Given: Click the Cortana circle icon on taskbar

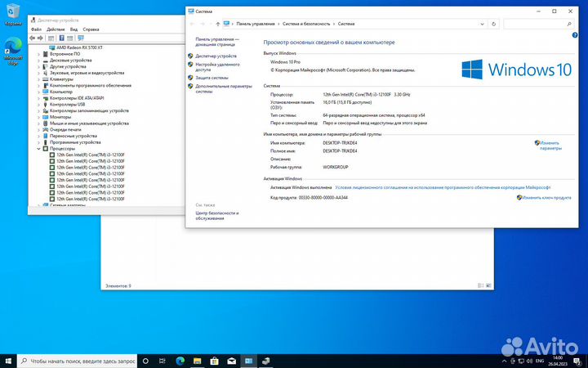Looking at the screenshot, I should (x=145, y=361).
